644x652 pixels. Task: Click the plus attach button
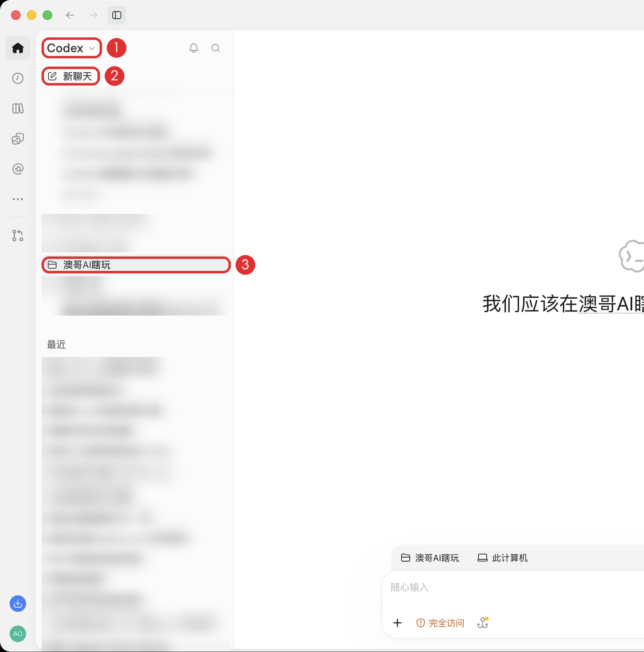(x=397, y=623)
